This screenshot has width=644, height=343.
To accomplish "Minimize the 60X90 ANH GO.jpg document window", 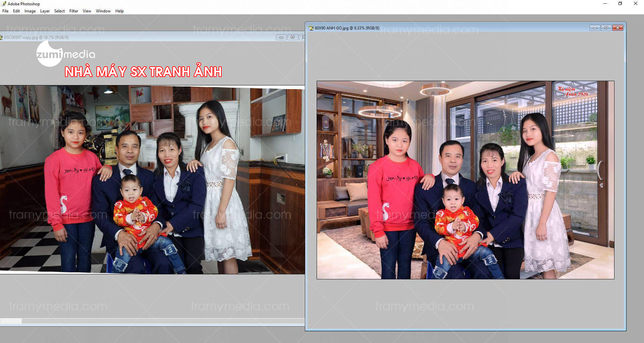I will 595,28.
